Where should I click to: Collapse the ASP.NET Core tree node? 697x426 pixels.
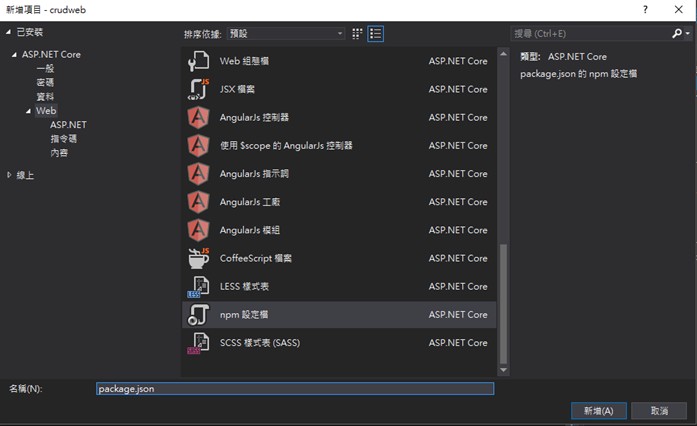point(14,55)
